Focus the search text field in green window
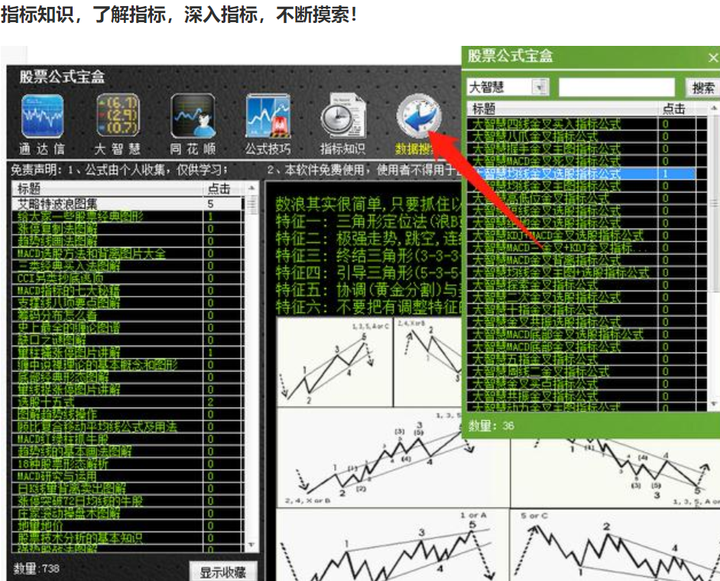 coord(617,87)
